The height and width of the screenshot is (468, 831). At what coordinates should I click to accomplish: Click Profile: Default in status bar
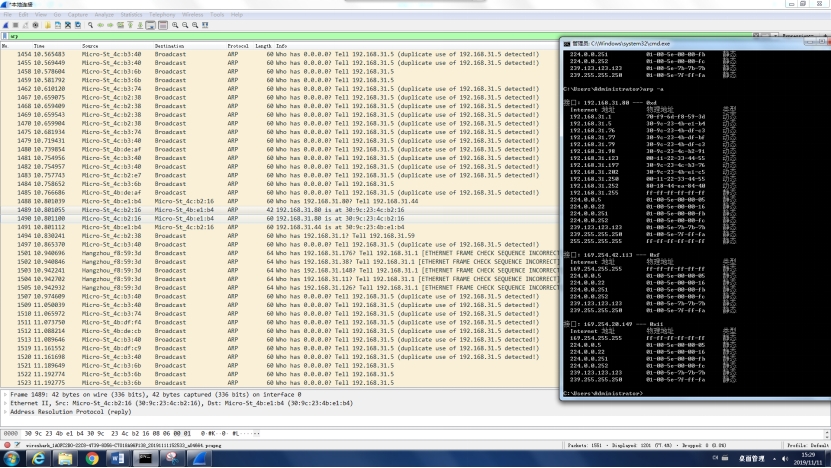click(808, 445)
